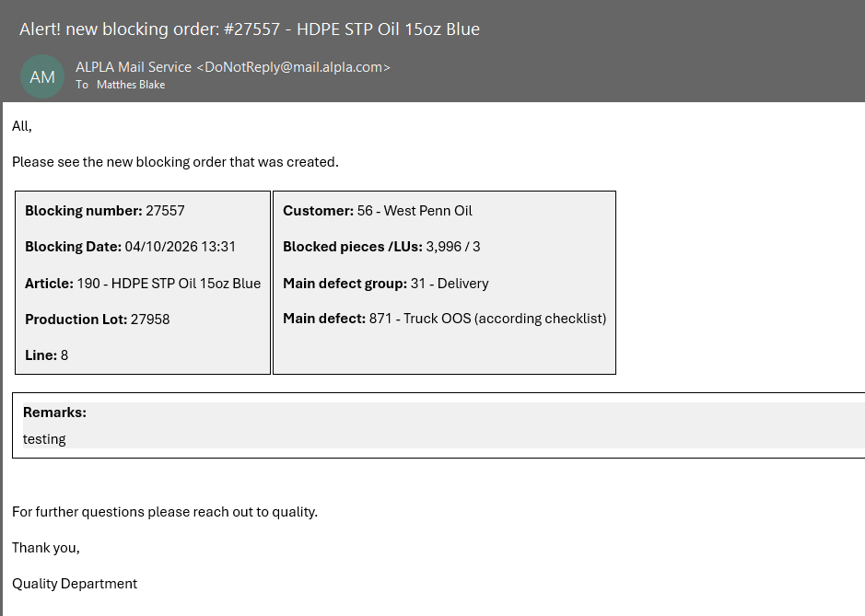
Task: Click the email subject line
Action: [x=250, y=29]
